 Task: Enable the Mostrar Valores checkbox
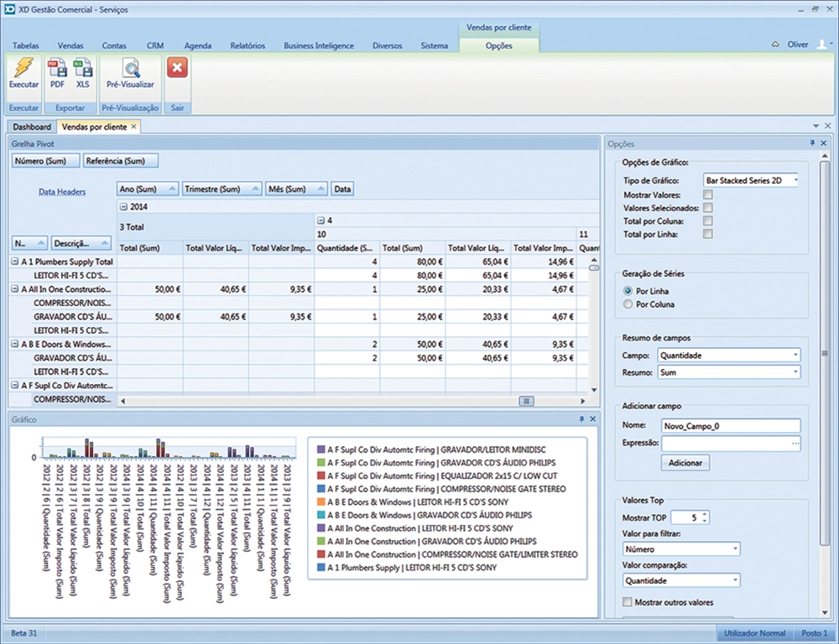pos(708,195)
